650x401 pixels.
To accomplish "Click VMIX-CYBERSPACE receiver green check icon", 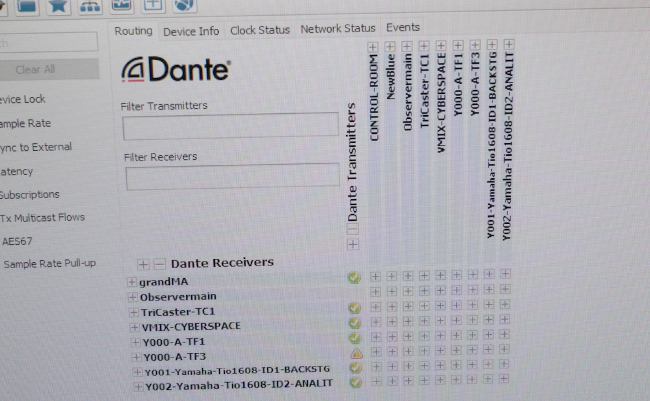I will tap(355, 323).
